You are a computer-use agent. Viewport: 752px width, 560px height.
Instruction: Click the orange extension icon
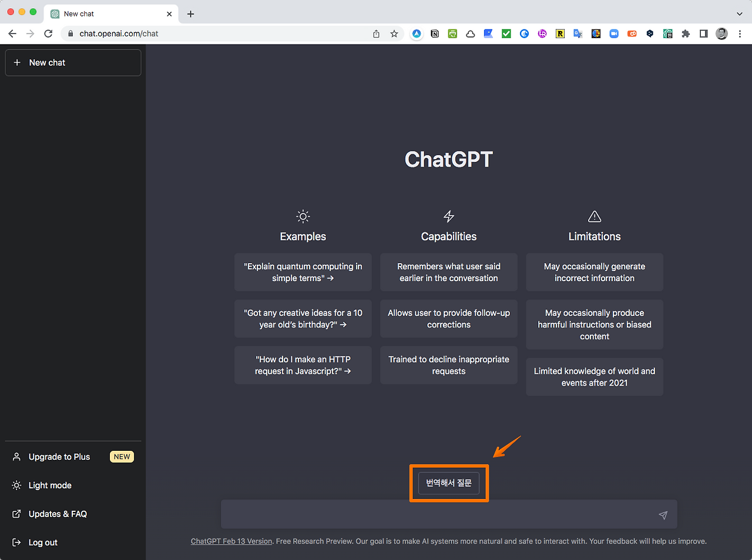(x=632, y=33)
